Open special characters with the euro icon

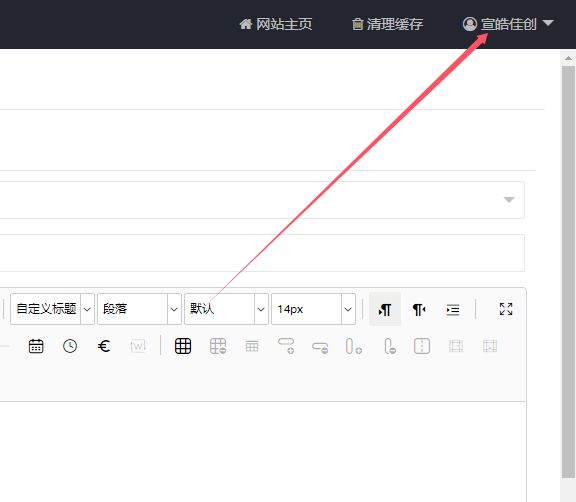coord(104,346)
